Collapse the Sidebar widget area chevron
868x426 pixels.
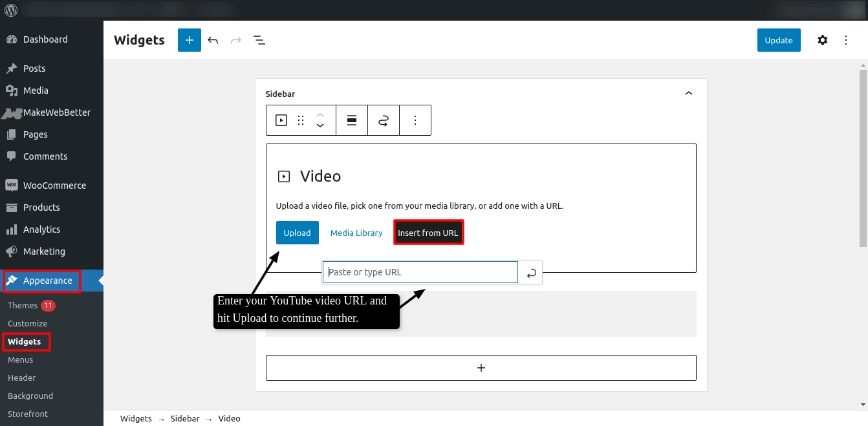688,93
